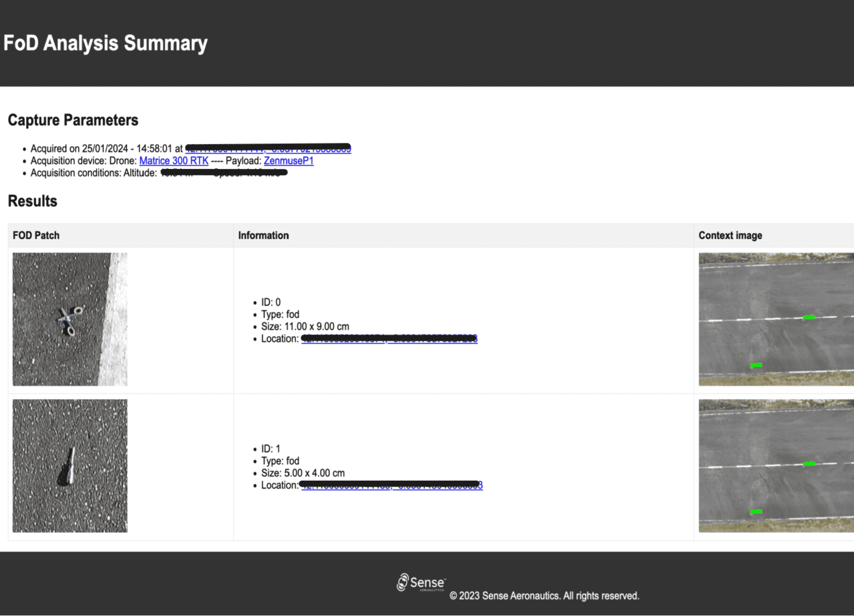
Task: Click the Information column header
Action: tap(263, 235)
